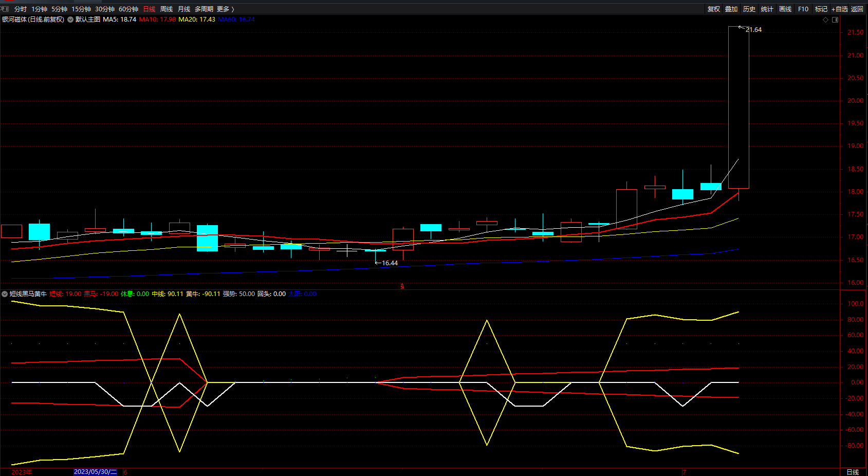Image resolution: width=868 pixels, height=476 pixels.
Task: Click the 2023年 year label on time axis
Action: (22, 472)
